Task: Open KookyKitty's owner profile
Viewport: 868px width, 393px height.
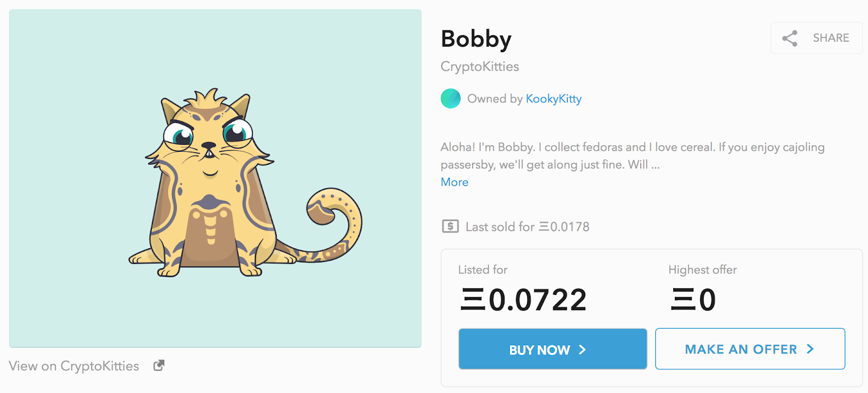Action: pos(553,99)
